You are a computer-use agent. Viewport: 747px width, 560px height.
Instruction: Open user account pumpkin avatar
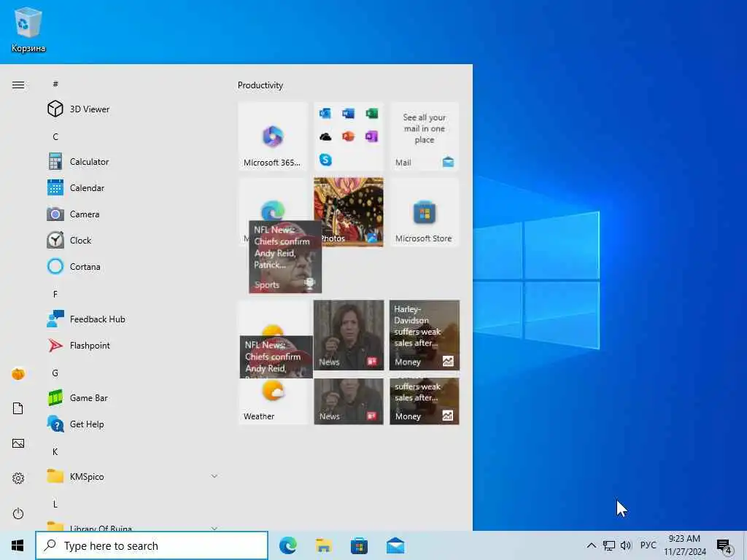click(18, 374)
